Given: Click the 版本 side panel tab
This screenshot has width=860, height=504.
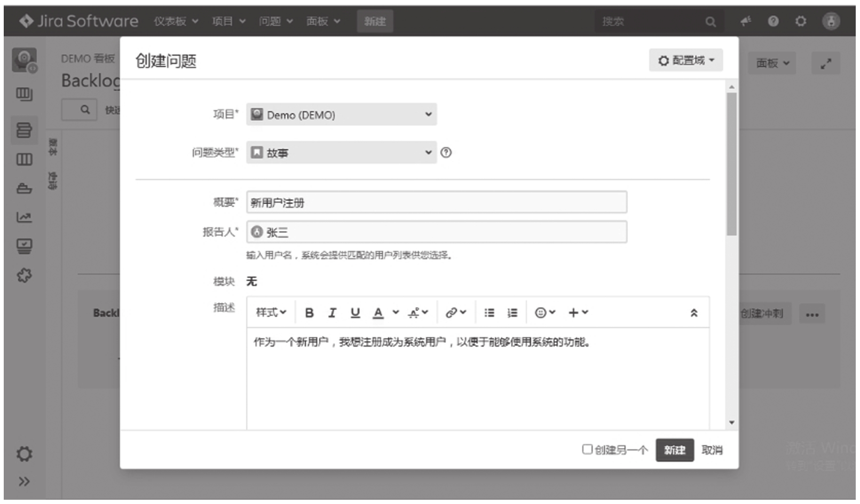Looking at the screenshot, I should click(53, 147).
